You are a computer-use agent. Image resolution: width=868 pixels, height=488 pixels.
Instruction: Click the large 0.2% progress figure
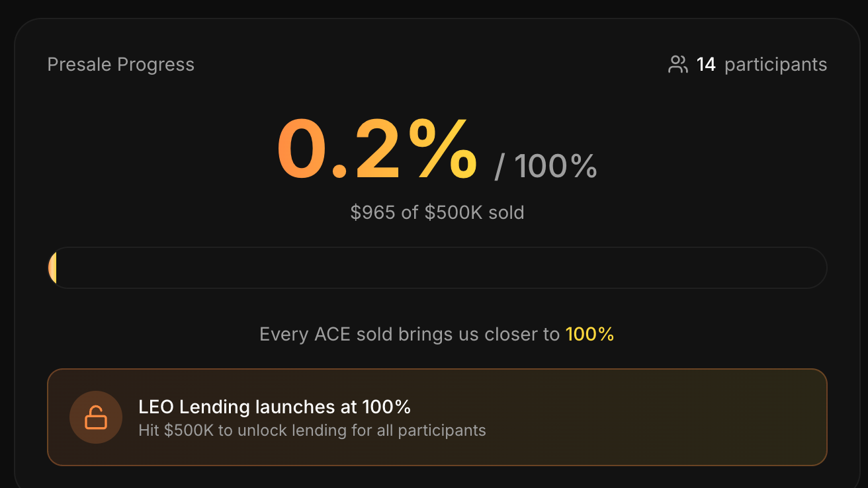point(376,151)
